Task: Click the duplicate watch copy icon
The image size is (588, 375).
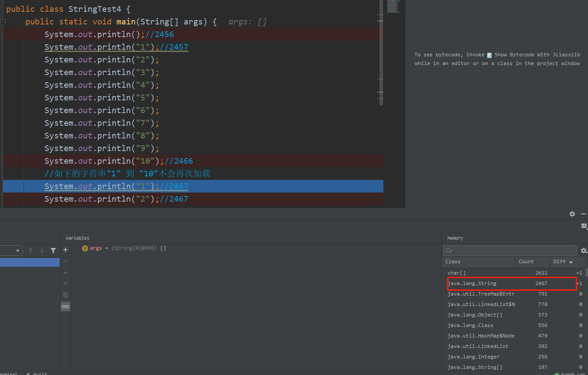Action: pos(65,295)
